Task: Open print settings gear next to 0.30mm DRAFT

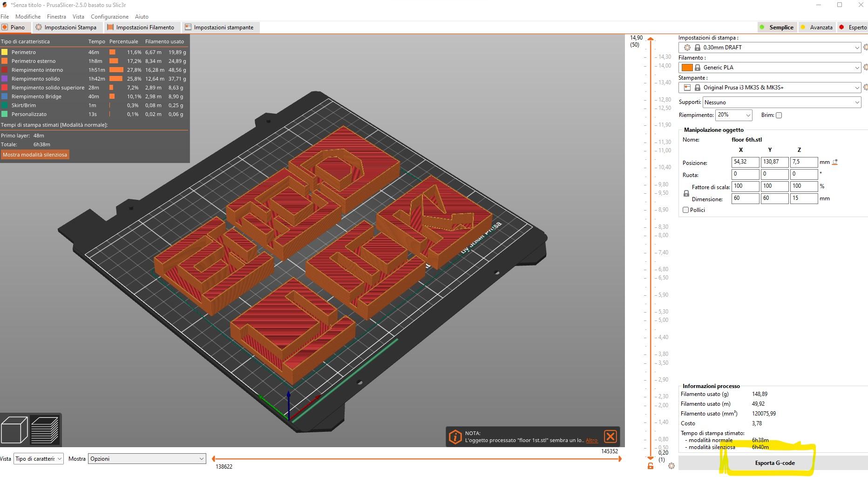Action: [x=865, y=47]
